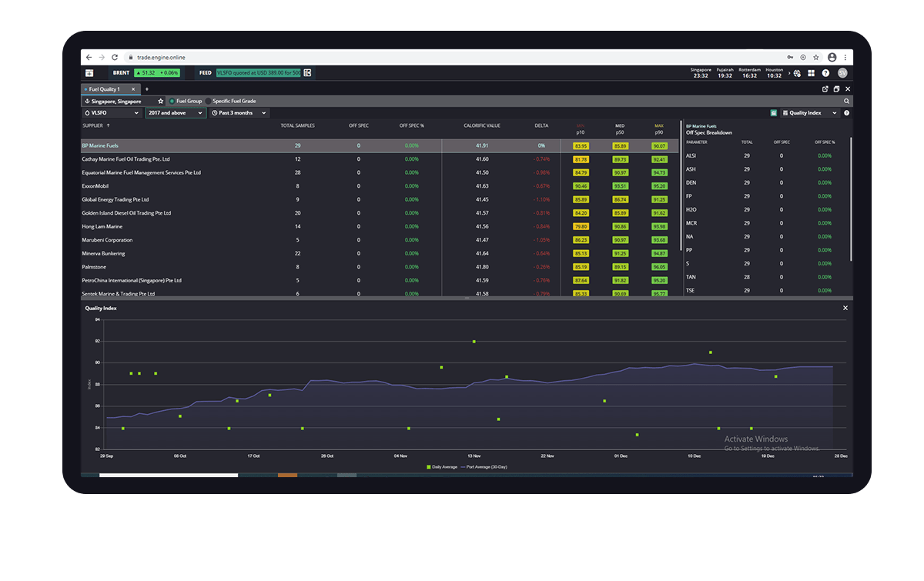Screen dimensions: 924x581
Task: Click BP Marine Fuels p50 value swatch
Action: click(x=620, y=145)
